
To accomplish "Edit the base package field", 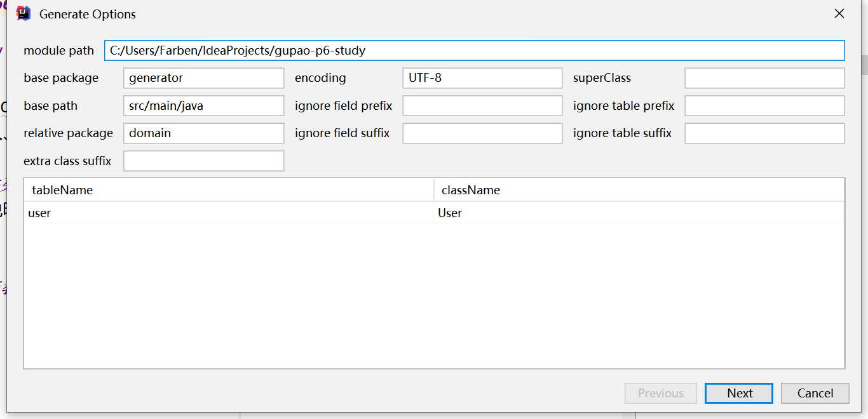I will click(x=203, y=78).
